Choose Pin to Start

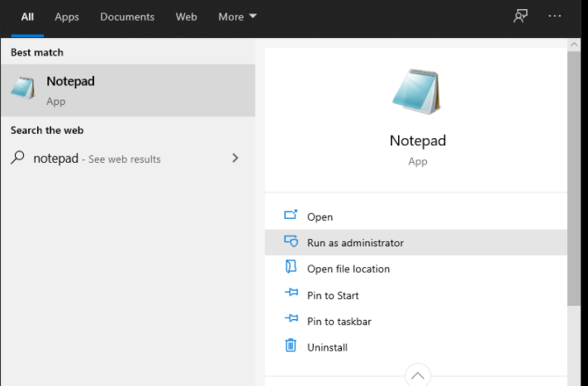(416, 295)
